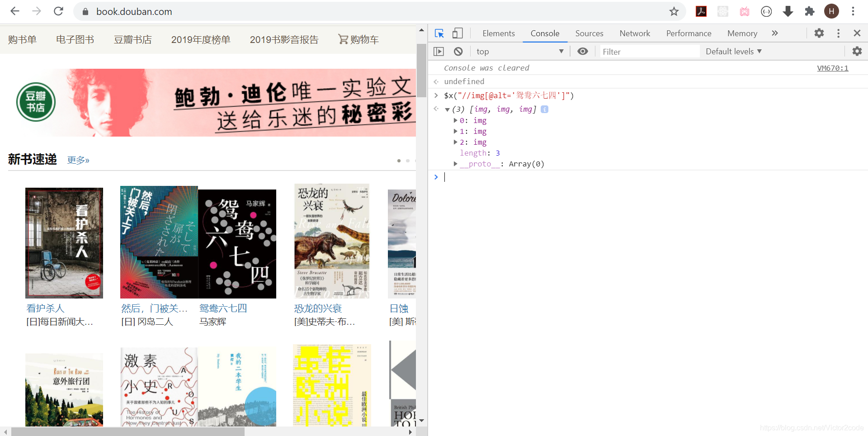The image size is (868, 436).
Task: Open the pink TV extension icon
Action: click(x=745, y=11)
